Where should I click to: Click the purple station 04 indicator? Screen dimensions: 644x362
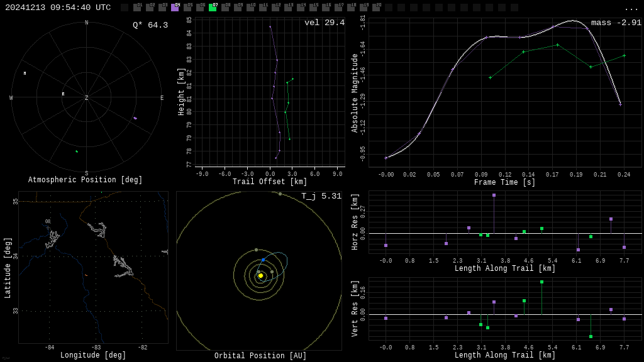click(x=175, y=8)
